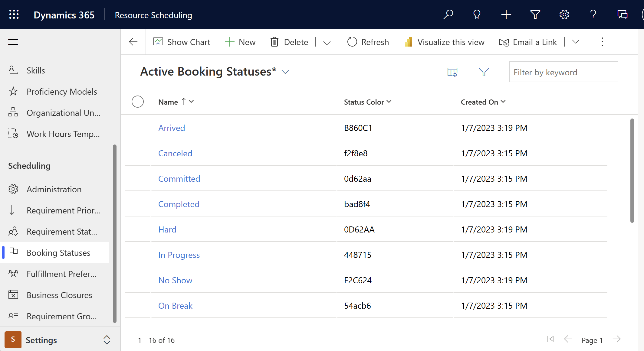This screenshot has height=351, width=644.
Task: Open the Booking Statuses menu item
Action: [58, 252]
